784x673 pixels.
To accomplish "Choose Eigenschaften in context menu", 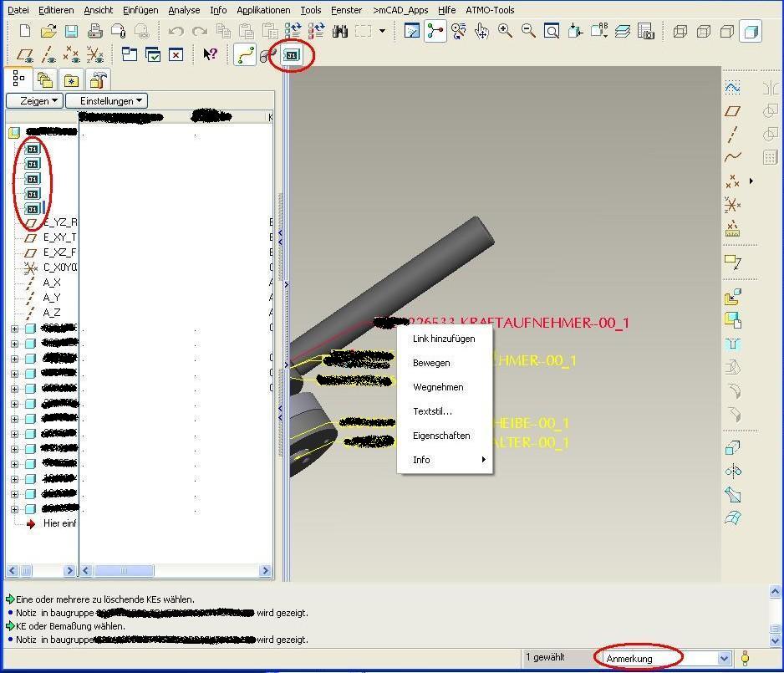I will point(441,436).
